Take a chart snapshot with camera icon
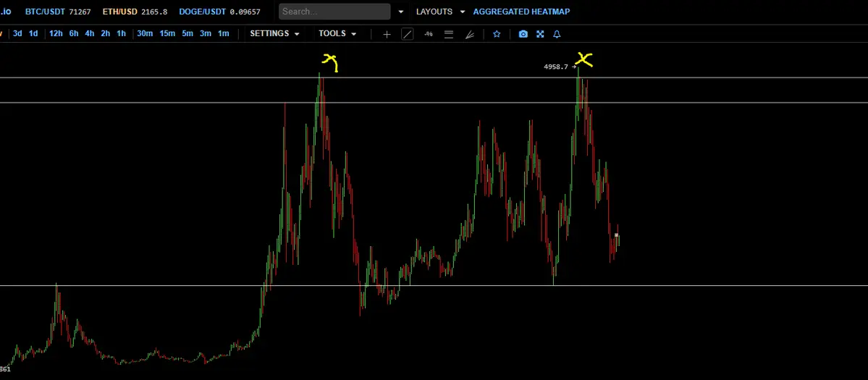Screen dimensions: 868x380 click(523, 34)
